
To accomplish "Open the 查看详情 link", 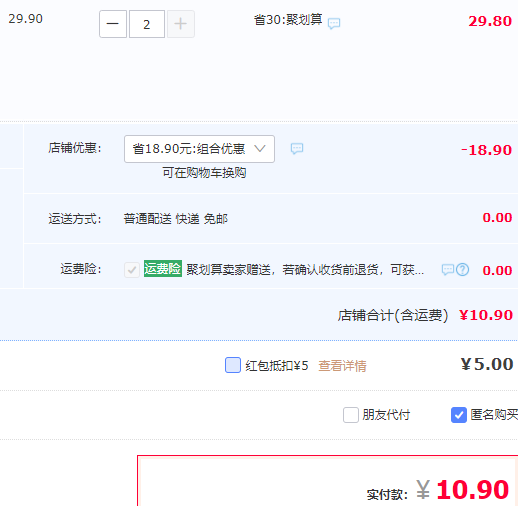I will pyautogui.click(x=342, y=366).
